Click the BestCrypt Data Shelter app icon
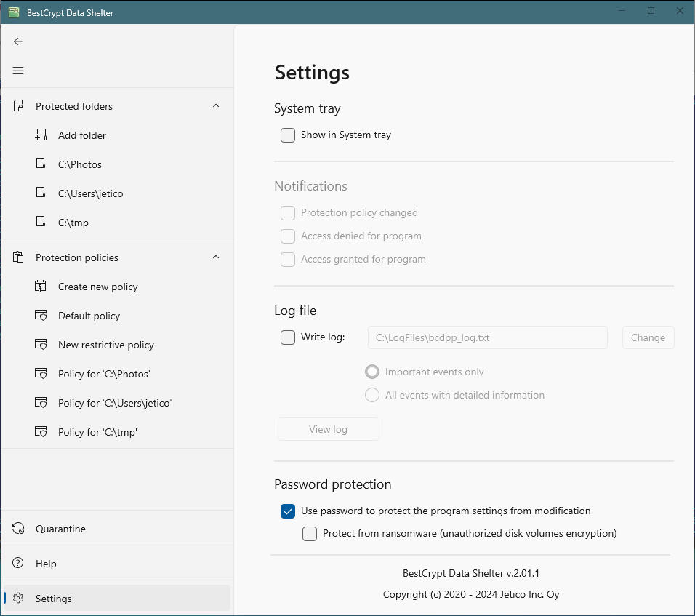 coord(15,12)
